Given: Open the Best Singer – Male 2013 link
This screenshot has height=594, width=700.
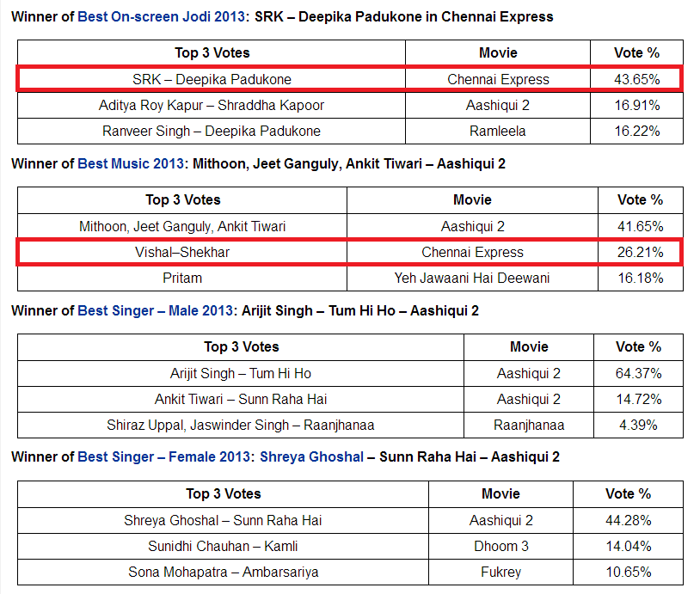Looking at the screenshot, I should (x=155, y=310).
